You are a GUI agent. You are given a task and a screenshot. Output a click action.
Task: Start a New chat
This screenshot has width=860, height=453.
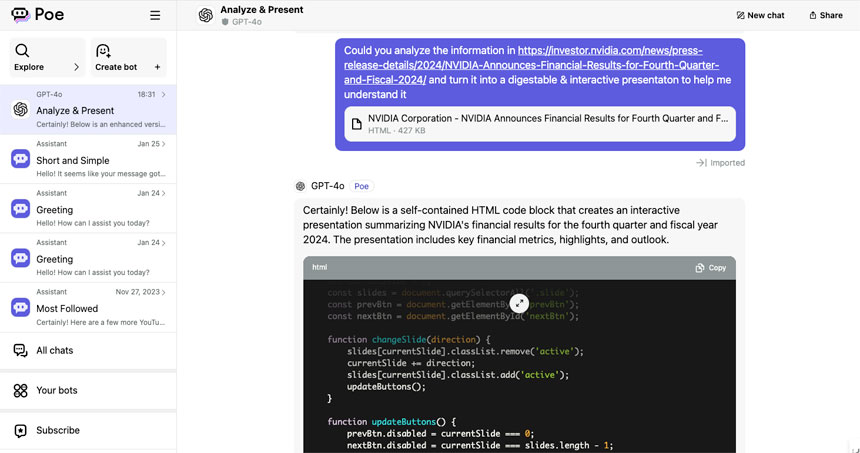point(760,15)
